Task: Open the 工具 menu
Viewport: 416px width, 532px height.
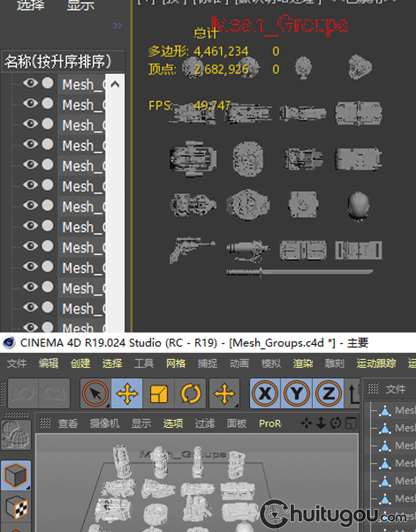Action: [x=144, y=364]
